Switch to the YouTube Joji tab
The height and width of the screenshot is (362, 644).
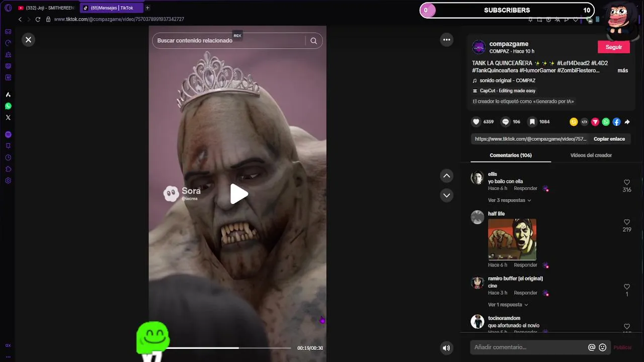tap(46, 8)
